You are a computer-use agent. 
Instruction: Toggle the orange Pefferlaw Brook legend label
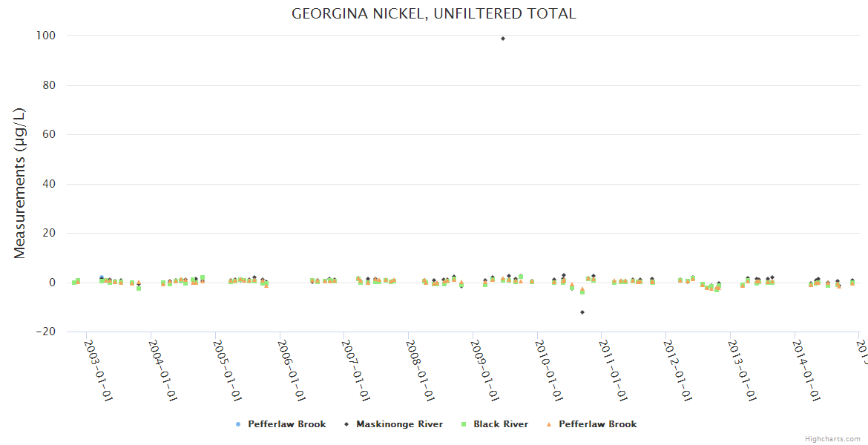click(597, 424)
